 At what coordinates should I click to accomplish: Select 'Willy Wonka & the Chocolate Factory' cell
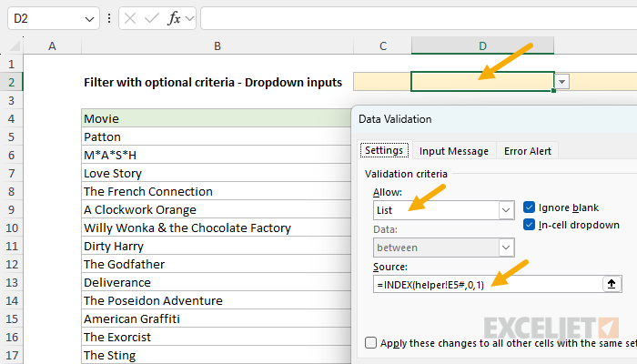(217, 227)
